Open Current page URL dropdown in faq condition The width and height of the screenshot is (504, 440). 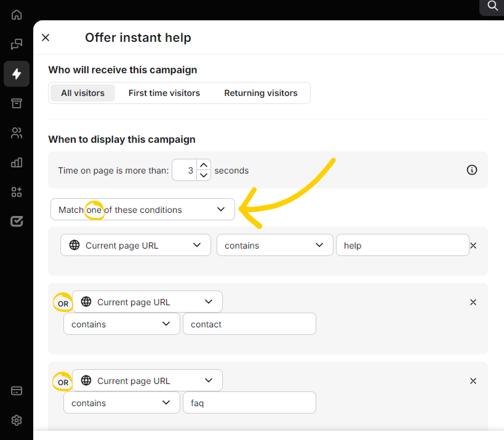147,380
